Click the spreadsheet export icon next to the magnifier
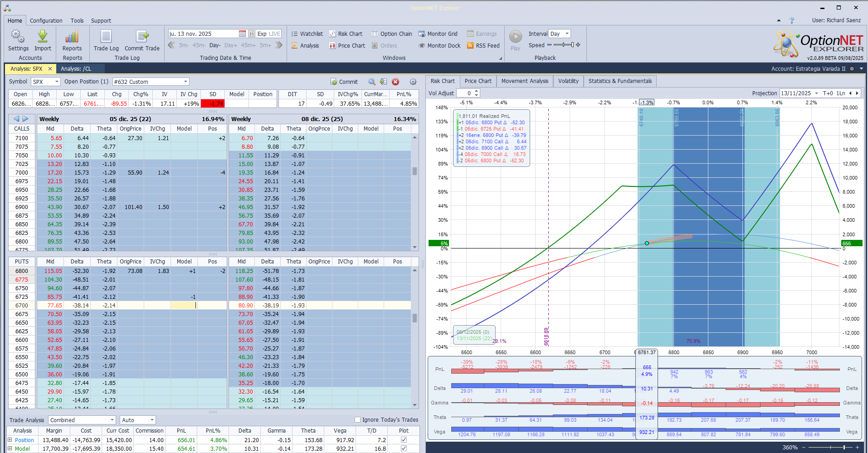868x453 pixels. pos(384,82)
